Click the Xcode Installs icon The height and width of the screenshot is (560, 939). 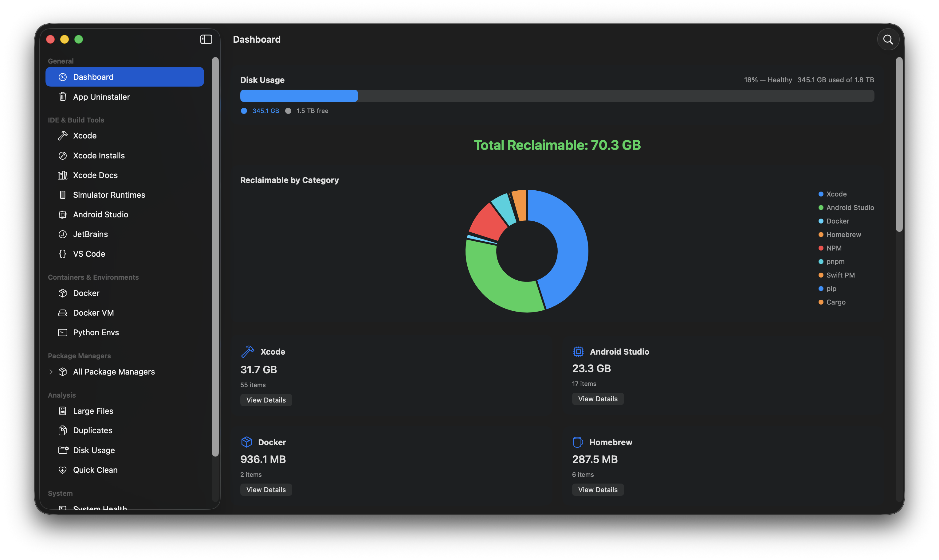(63, 155)
